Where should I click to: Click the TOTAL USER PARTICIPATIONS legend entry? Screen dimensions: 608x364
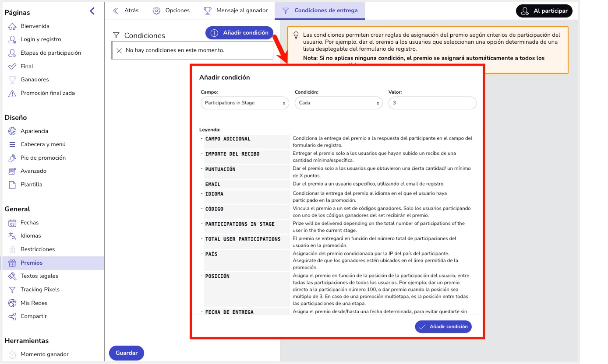(x=243, y=239)
